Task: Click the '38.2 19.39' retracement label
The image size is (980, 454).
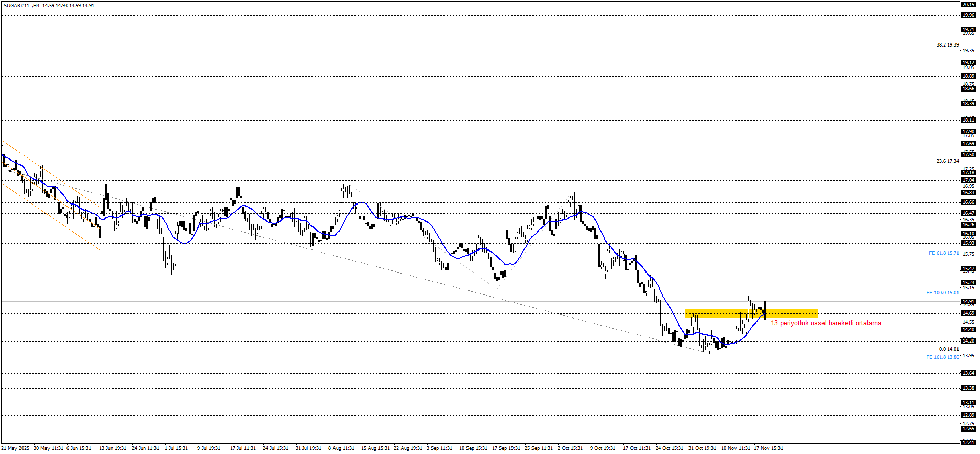Action: click(947, 45)
